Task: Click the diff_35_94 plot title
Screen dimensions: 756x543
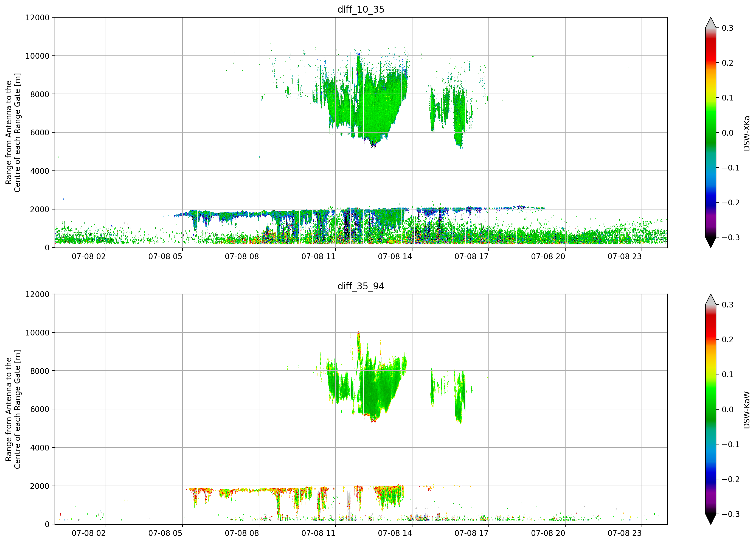Action: coord(361,286)
